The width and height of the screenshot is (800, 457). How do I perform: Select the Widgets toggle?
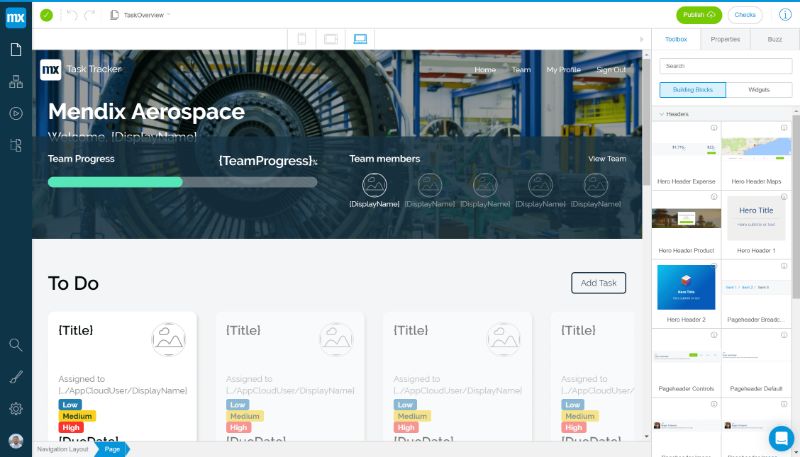tap(759, 90)
